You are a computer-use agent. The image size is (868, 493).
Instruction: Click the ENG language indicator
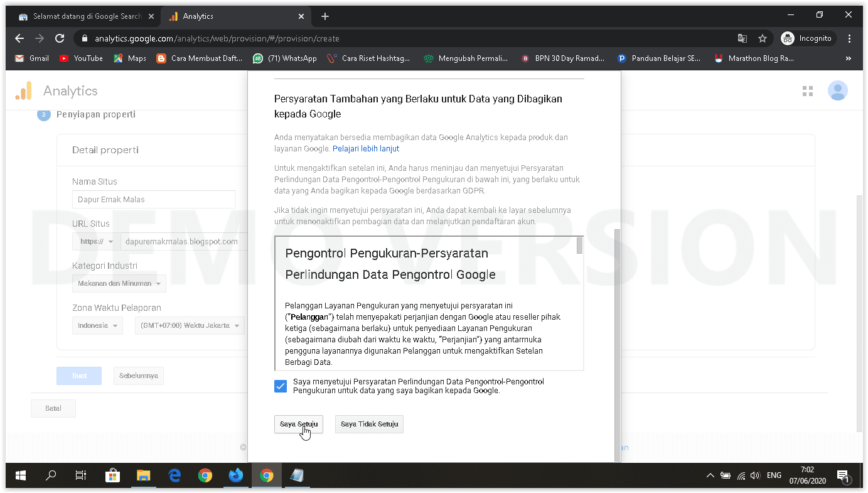774,475
